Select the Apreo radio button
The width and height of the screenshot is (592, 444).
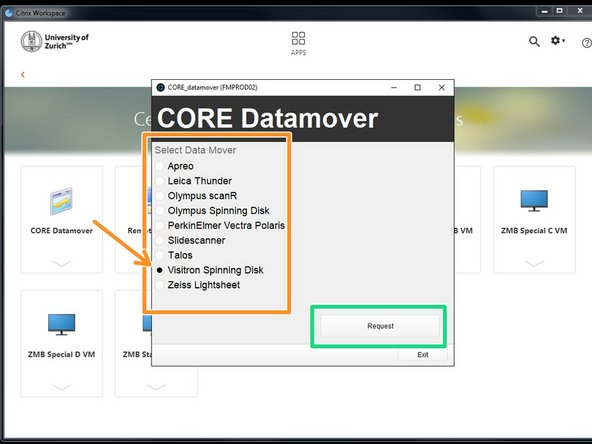click(x=160, y=166)
